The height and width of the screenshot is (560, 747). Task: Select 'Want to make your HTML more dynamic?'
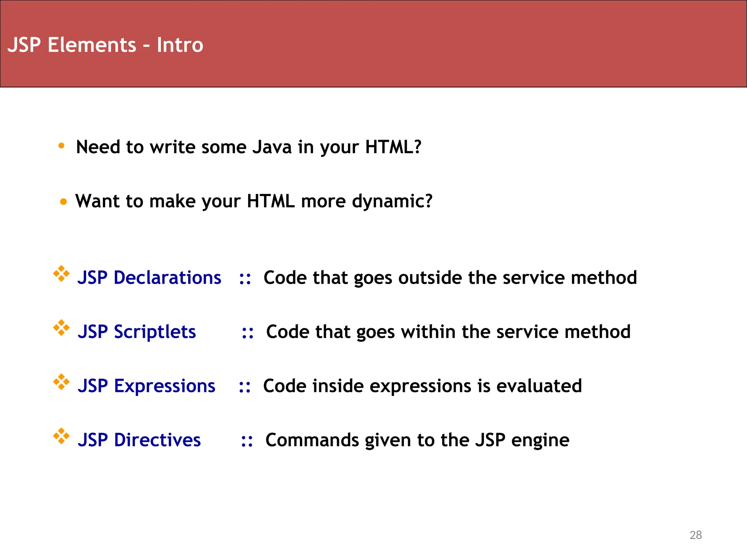click(254, 201)
